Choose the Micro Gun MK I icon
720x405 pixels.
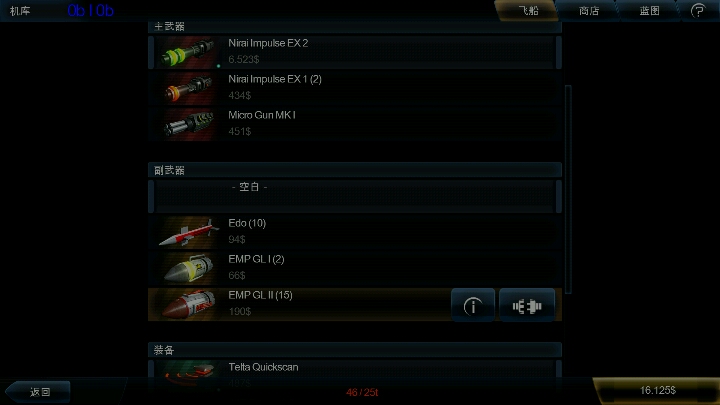click(x=187, y=124)
